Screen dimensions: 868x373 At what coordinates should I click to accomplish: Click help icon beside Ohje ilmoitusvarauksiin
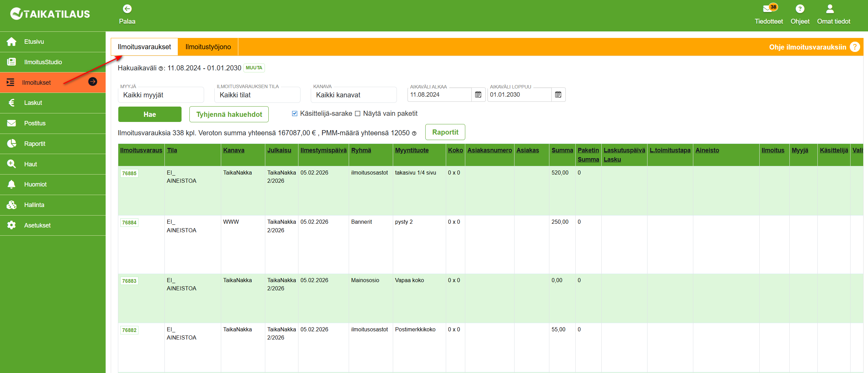pyautogui.click(x=855, y=47)
